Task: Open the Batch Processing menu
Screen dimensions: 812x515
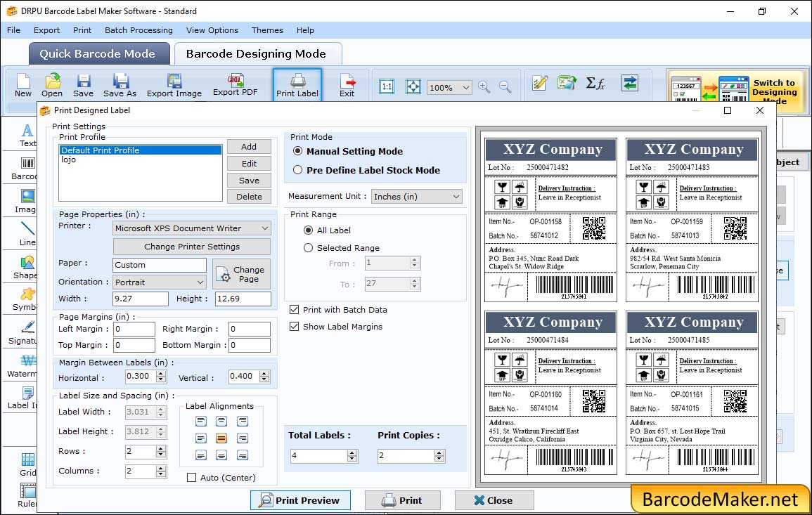Action: [138, 30]
